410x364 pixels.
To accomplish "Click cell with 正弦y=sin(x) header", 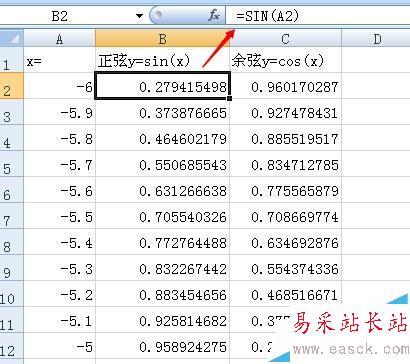I will coord(162,60).
